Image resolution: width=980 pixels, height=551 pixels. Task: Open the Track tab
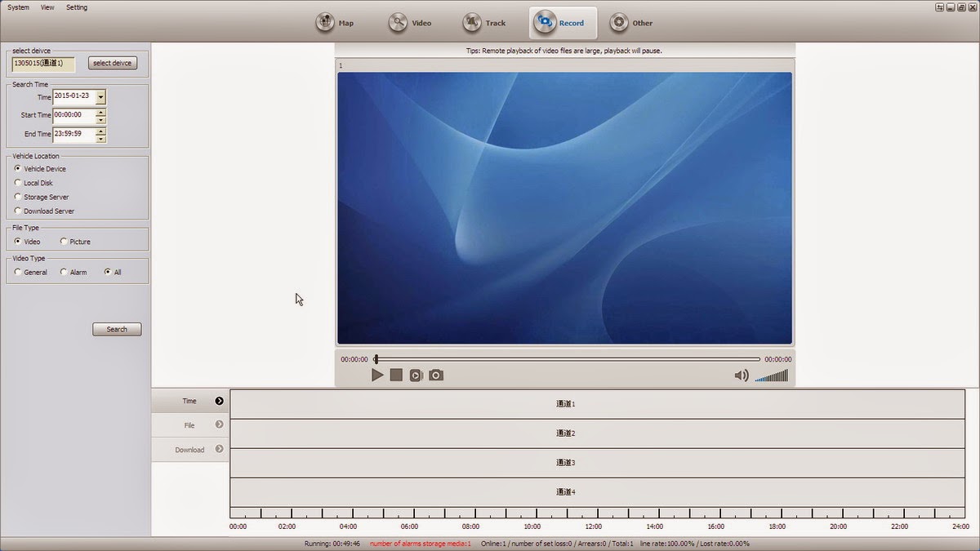click(x=484, y=23)
